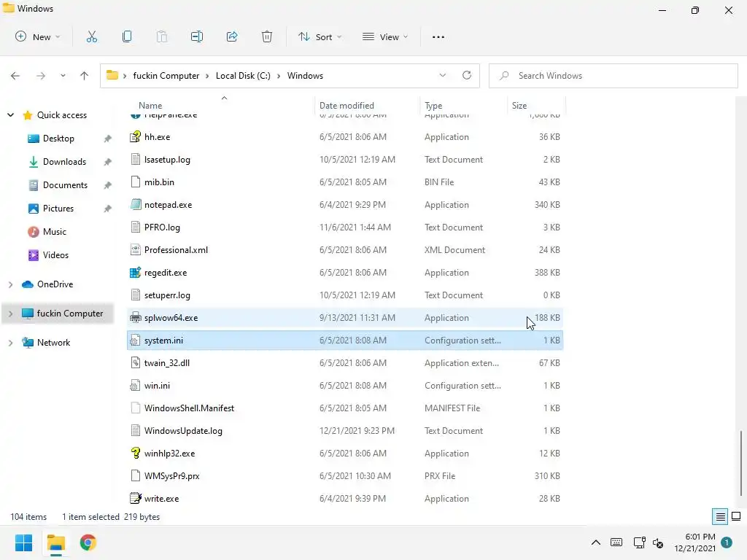
Task: Click the Windows breadcrumb segment
Action: 305,76
